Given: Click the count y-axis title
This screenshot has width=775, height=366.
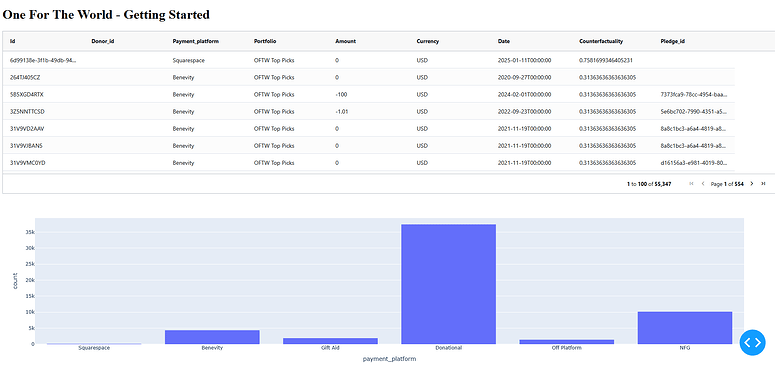Looking at the screenshot, I should [15, 281].
